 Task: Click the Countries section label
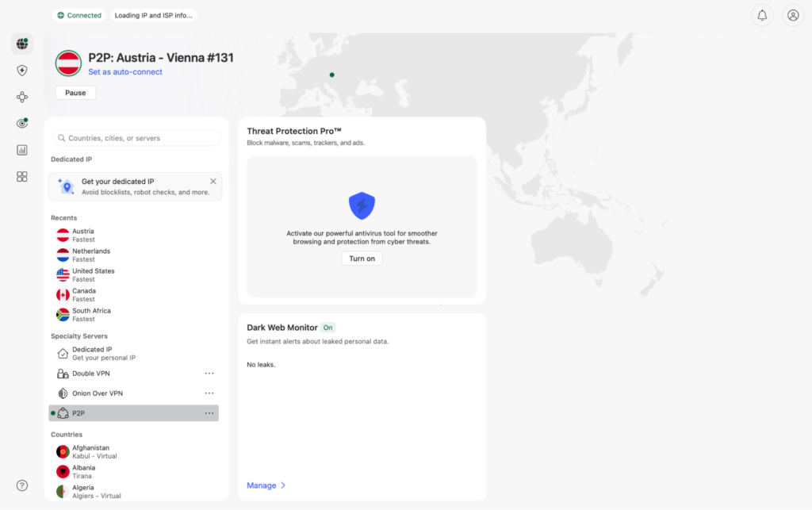[67, 435]
